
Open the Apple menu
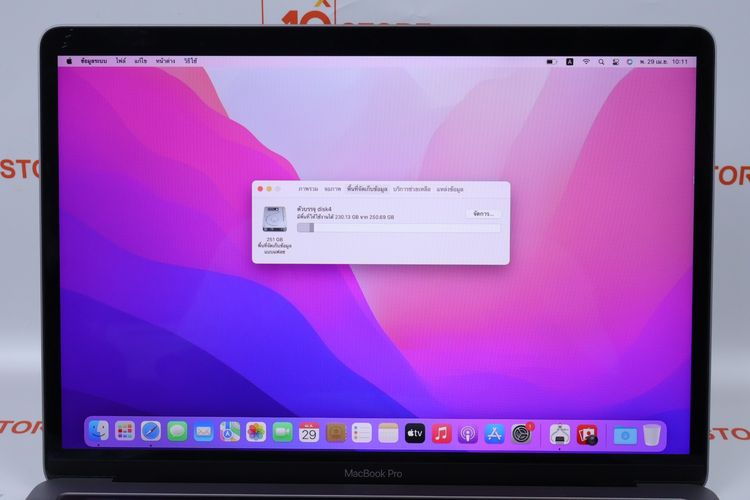click(69, 61)
